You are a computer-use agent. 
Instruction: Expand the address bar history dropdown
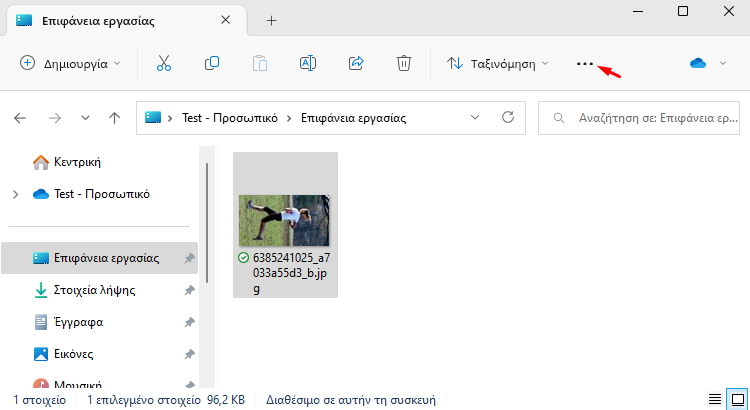click(474, 118)
